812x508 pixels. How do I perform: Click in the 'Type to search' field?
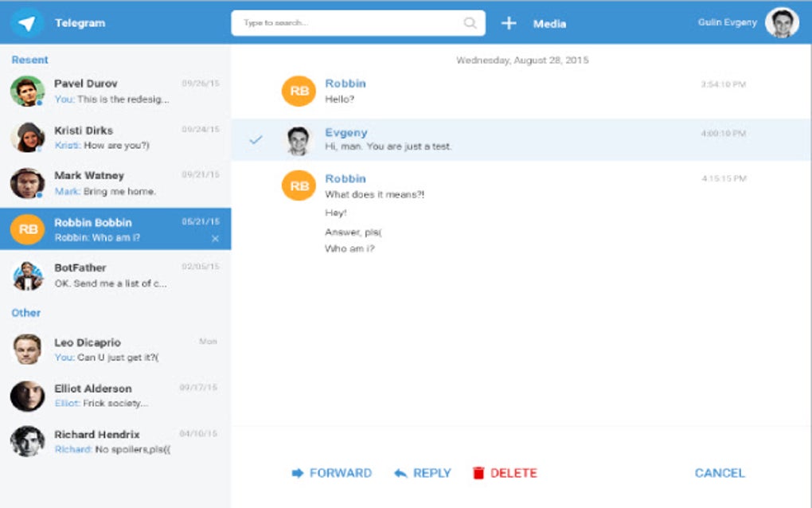(358, 23)
